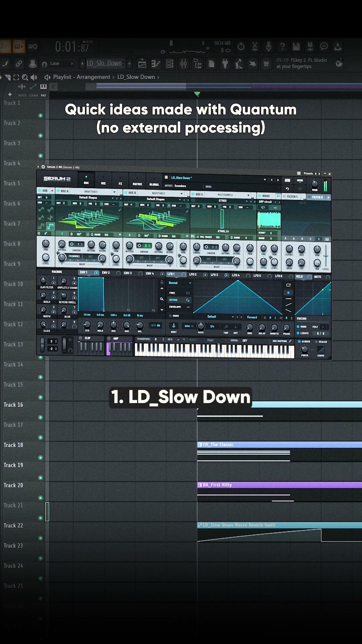Toggle the LEGATO voicing checkbox in Serum

click(298, 333)
